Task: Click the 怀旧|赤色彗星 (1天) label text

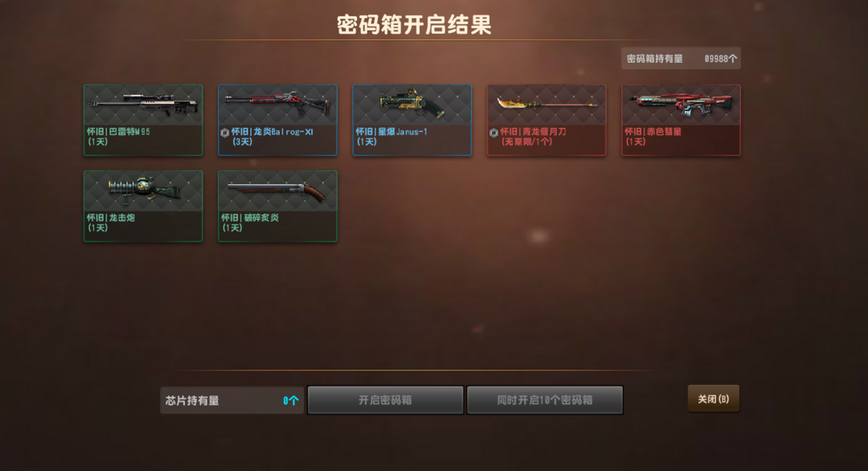Action: click(x=653, y=137)
